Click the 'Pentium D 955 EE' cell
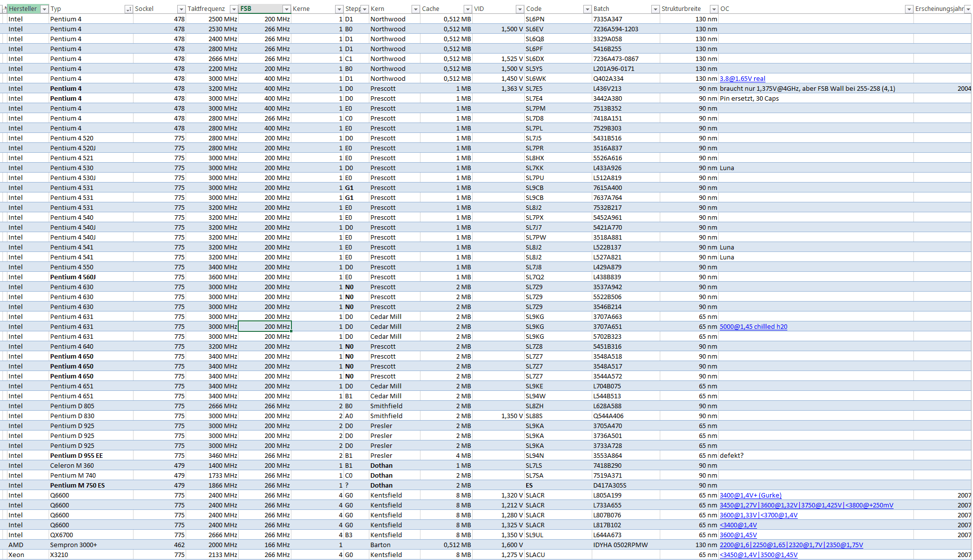Viewport: 973px width, 560px height. pos(76,455)
